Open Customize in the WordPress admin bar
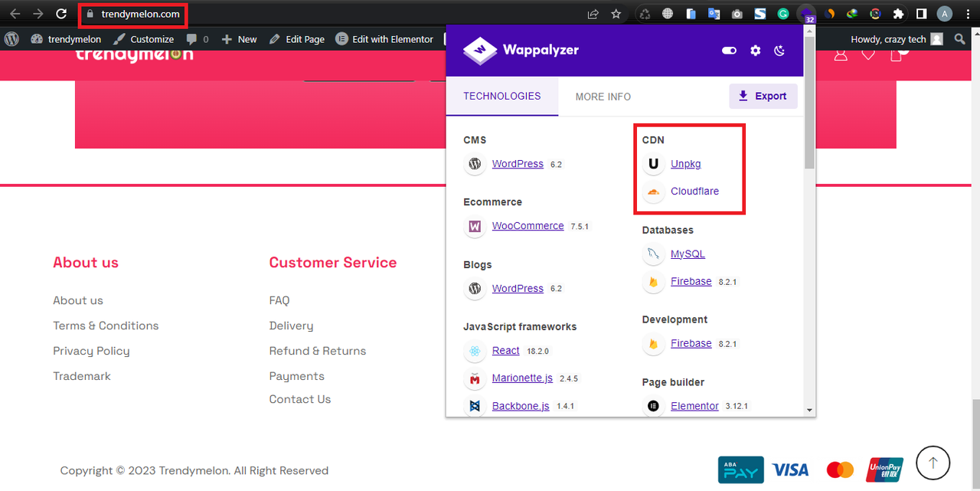 pyautogui.click(x=144, y=39)
